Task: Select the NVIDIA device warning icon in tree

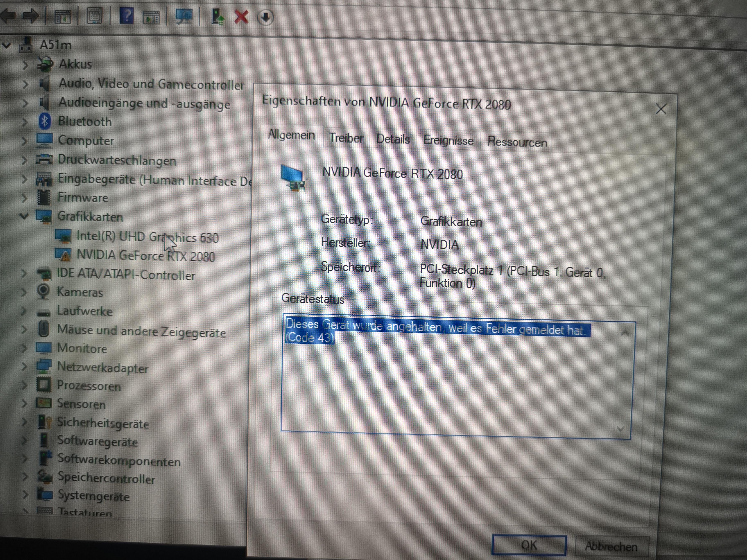Action: pyautogui.click(x=63, y=255)
